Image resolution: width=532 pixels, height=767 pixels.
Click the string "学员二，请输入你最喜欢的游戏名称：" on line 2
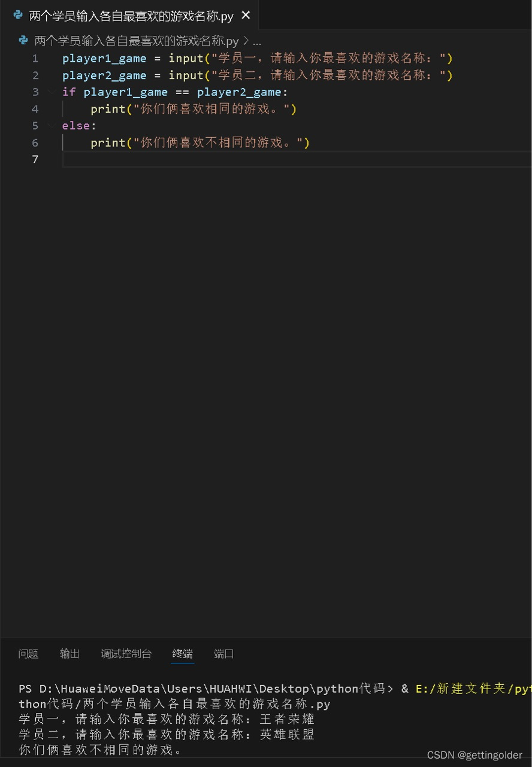(x=328, y=75)
